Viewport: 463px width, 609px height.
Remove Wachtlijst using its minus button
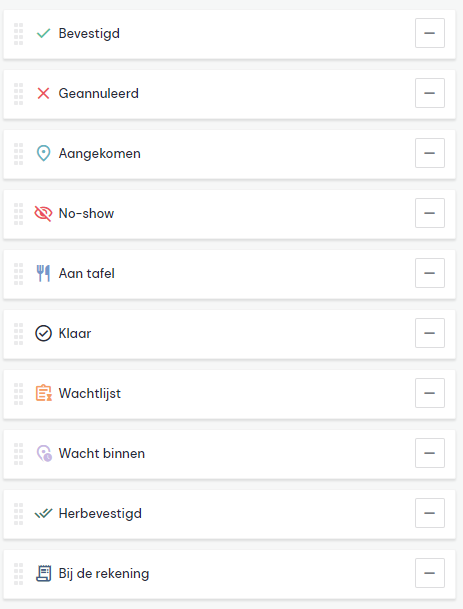click(x=430, y=393)
